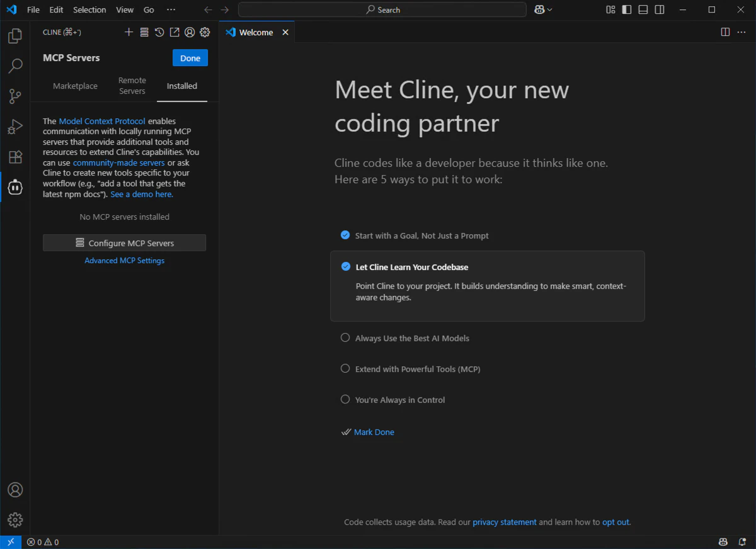This screenshot has width=756, height=549.
Task: Select the Cline robot icon in activity bar
Action: click(15, 187)
